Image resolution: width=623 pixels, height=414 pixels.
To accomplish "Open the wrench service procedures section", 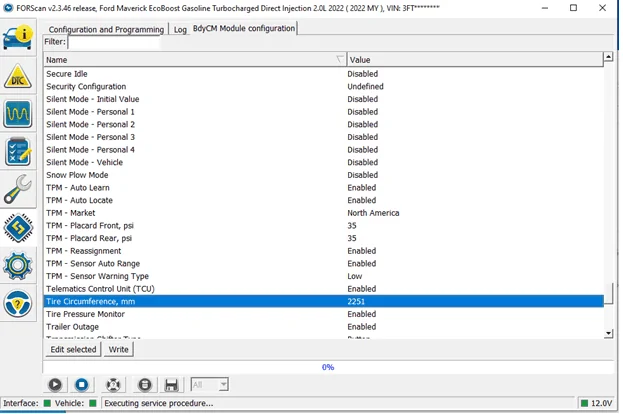I will 18,189.
